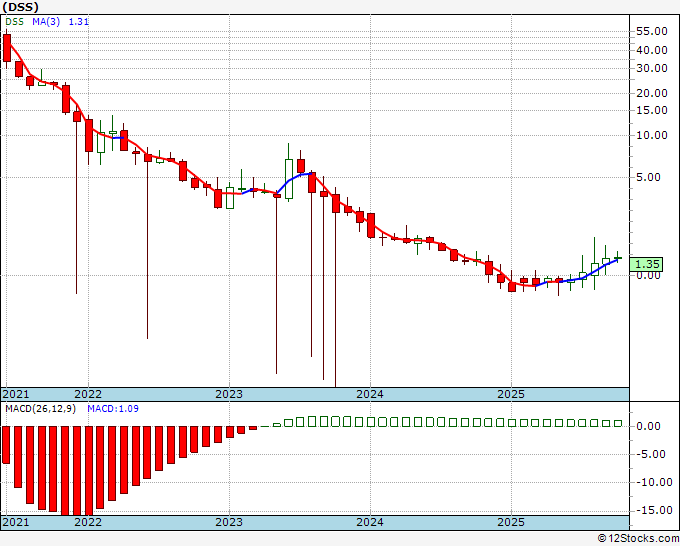
Task: Click the 10.00 price axis label
Action: [x=651, y=135]
